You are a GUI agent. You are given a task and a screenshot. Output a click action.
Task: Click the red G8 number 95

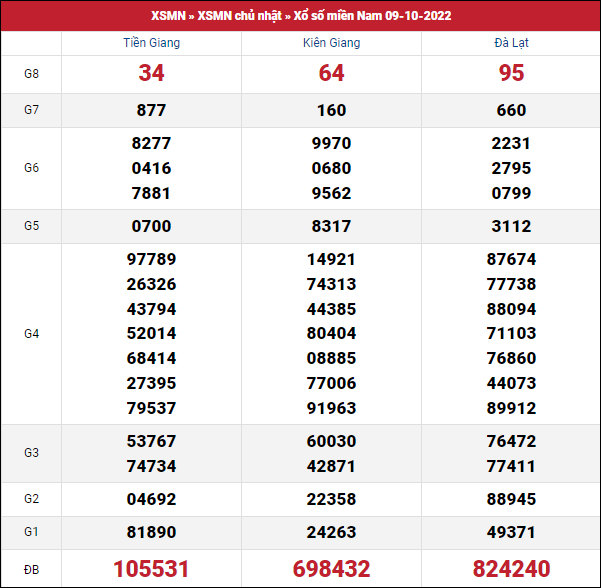click(511, 73)
